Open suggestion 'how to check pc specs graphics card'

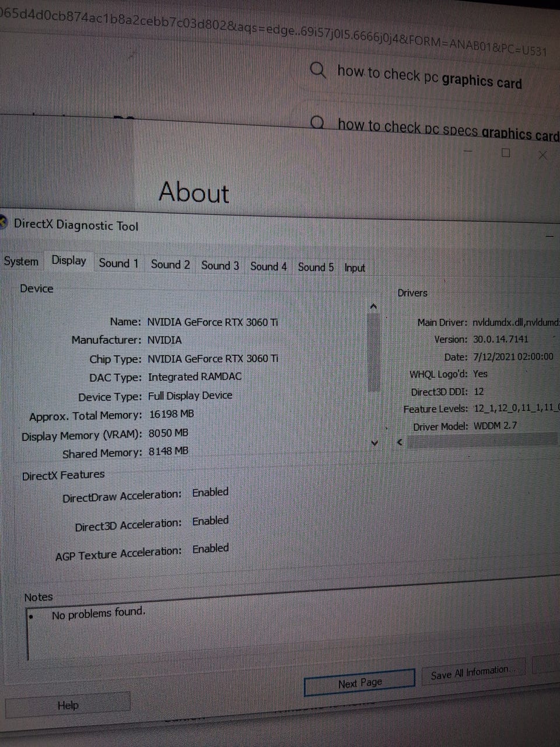click(448, 130)
